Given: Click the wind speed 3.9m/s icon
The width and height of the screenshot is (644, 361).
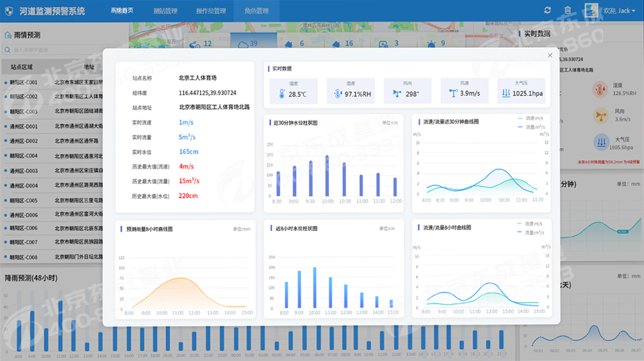Looking at the screenshot, I should tap(453, 93).
